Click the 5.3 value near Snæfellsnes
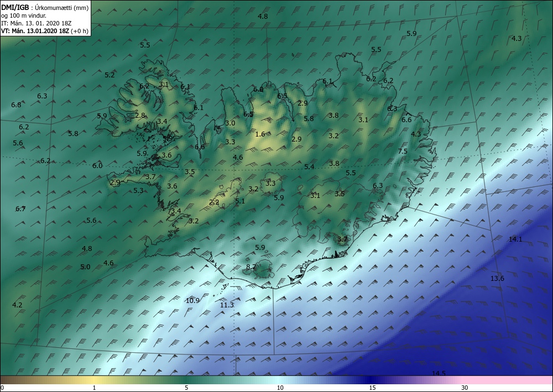The height and width of the screenshot is (392, 553). click(x=138, y=190)
